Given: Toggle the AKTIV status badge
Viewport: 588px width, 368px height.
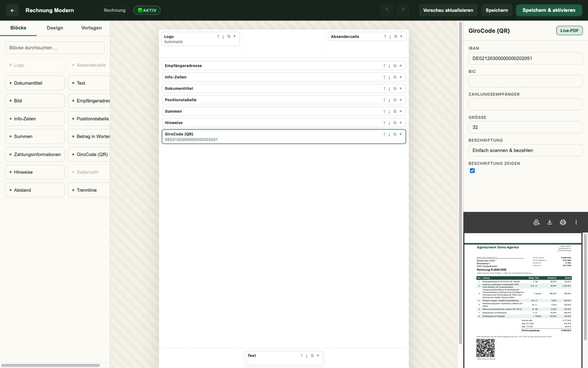Looking at the screenshot, I should pyautogui.click(x=147, y=10).
